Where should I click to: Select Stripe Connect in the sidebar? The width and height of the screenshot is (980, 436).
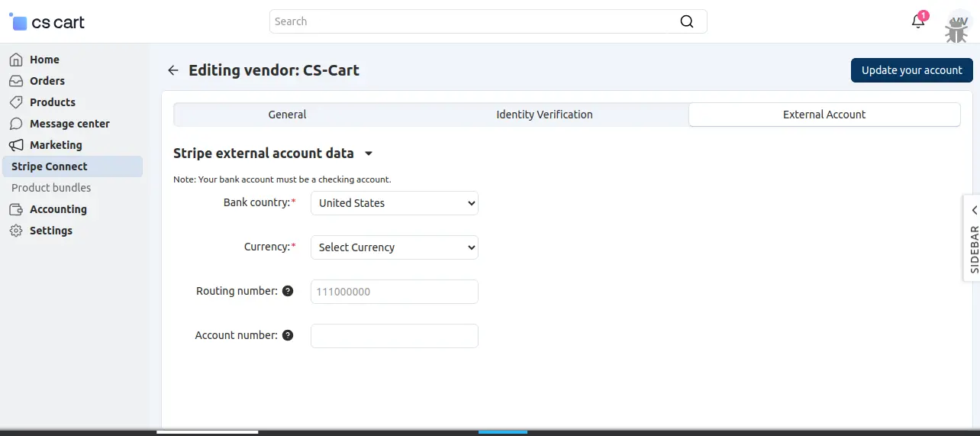tap(72, 166)
